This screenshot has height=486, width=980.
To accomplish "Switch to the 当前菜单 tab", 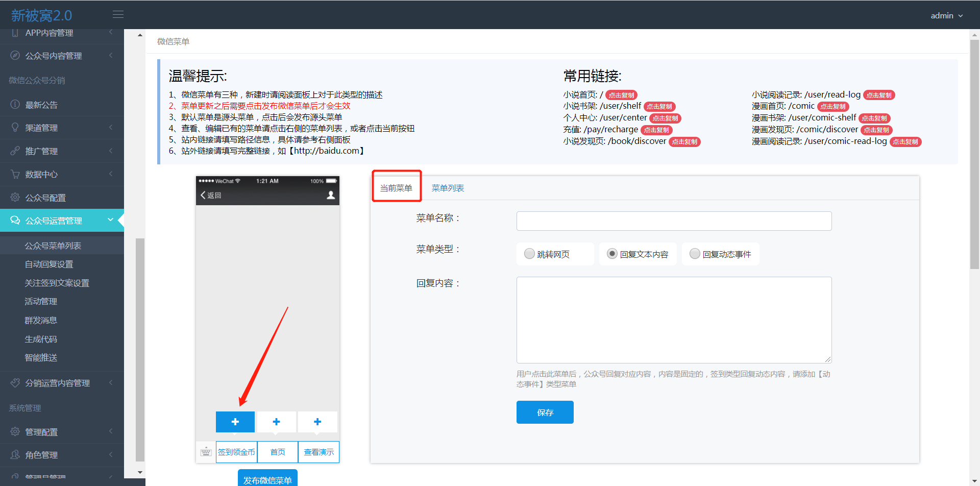I will (396, 188).
